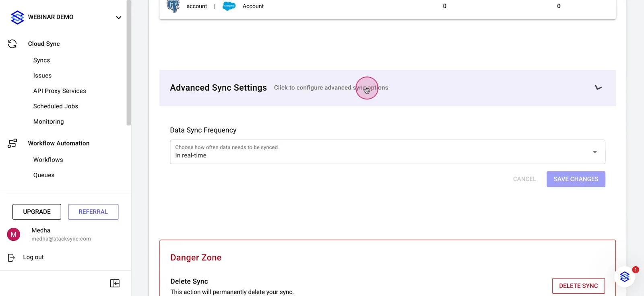644x296 pixels.
Task: Collapse the sidebar with the panel icon
Action: 115,284
